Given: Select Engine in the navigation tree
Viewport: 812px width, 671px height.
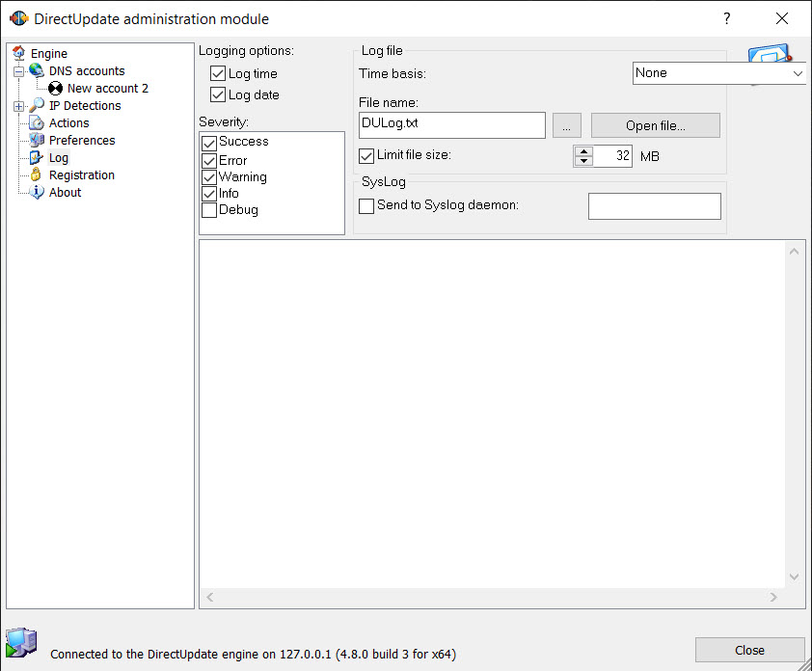Looking at the screenshot, I should 48,53.
